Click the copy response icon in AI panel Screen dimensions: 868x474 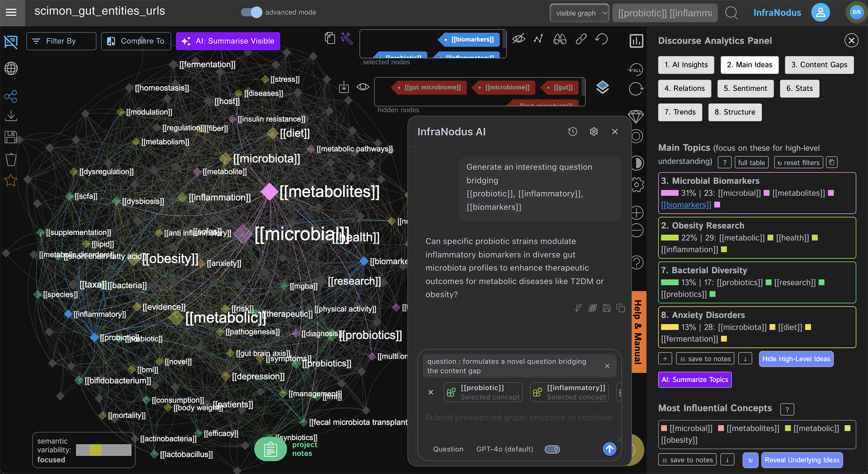pyautogui.click(x=621, y=308)
